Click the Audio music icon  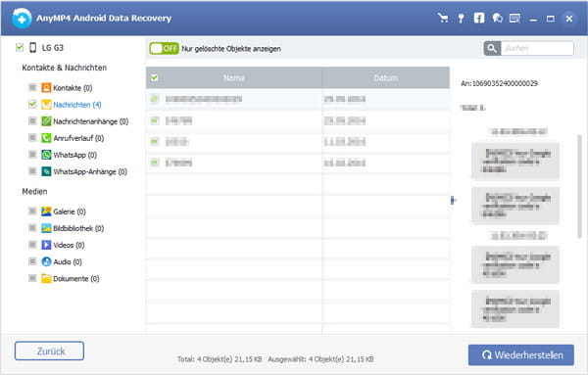click(x=46, y=261)
